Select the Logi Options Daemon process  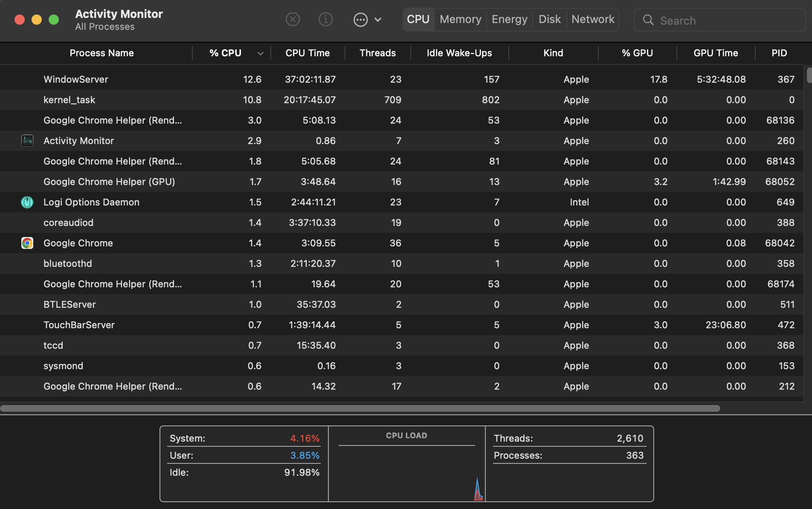click(x=402, y=202)
